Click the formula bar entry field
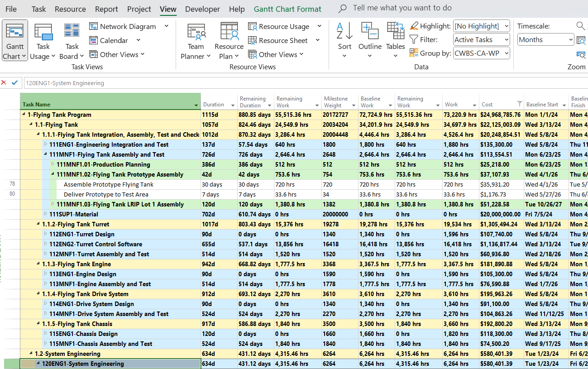 point(306,83)
